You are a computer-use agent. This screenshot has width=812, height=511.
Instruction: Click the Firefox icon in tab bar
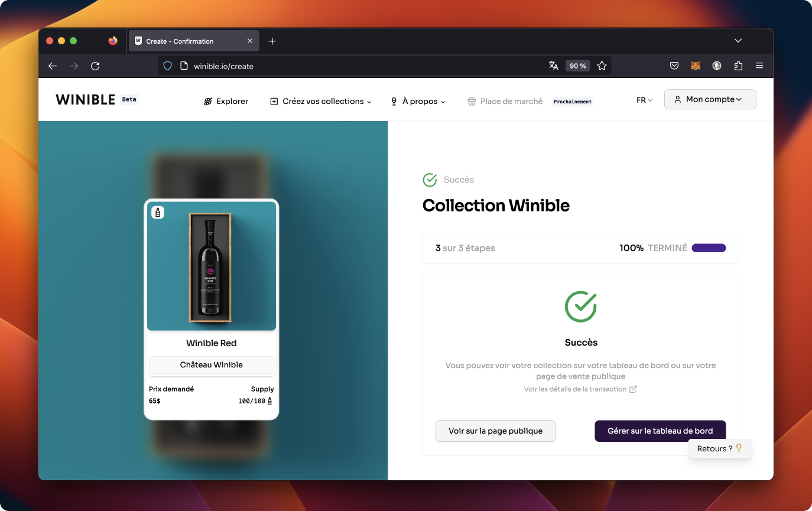pyautogui.click(x=113, y=41)
